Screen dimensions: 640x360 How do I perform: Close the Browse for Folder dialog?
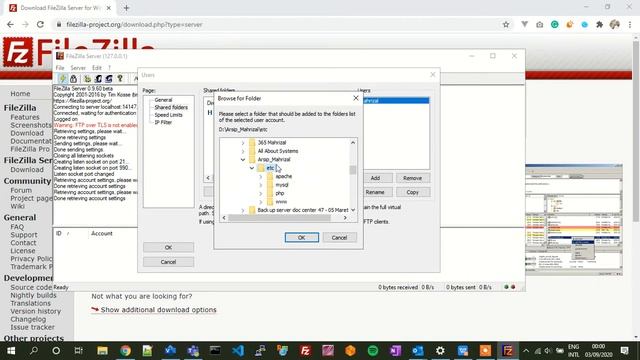(356, 98)
